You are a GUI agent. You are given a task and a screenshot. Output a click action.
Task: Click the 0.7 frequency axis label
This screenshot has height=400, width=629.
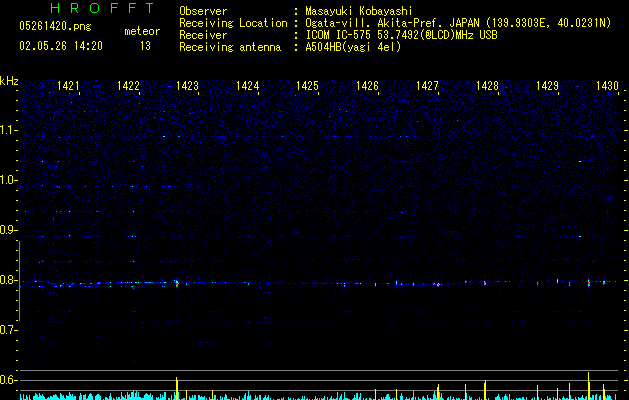[8, 330]
